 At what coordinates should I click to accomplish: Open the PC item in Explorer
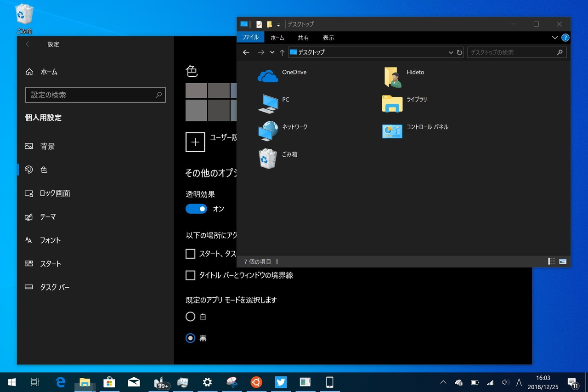pos(274,103)
